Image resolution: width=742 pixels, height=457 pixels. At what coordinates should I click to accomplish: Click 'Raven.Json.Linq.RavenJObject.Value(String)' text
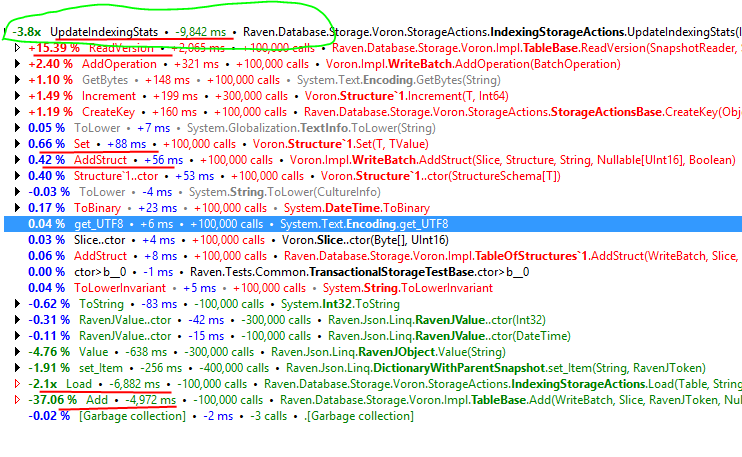(388, 352)
